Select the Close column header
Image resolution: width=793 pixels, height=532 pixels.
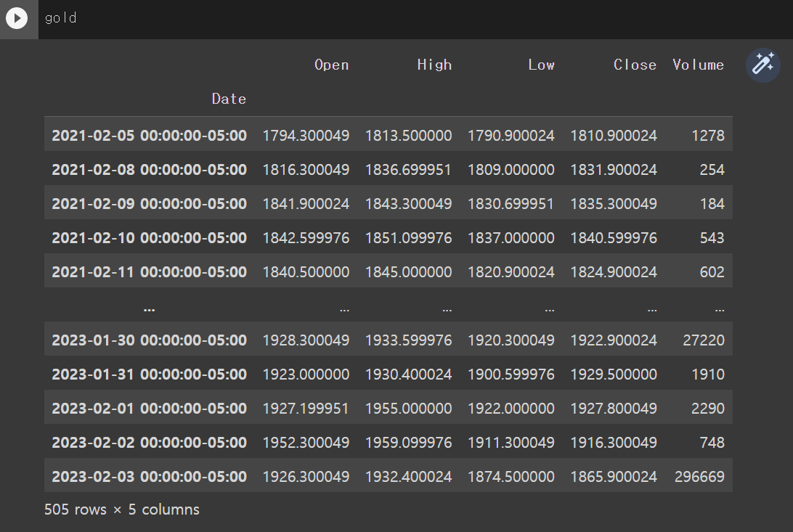(x=635, y=65)
